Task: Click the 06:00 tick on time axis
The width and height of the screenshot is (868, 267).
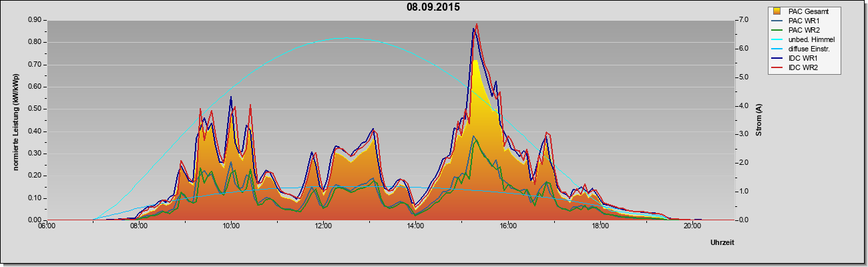Action: click(x=47, y=226)
